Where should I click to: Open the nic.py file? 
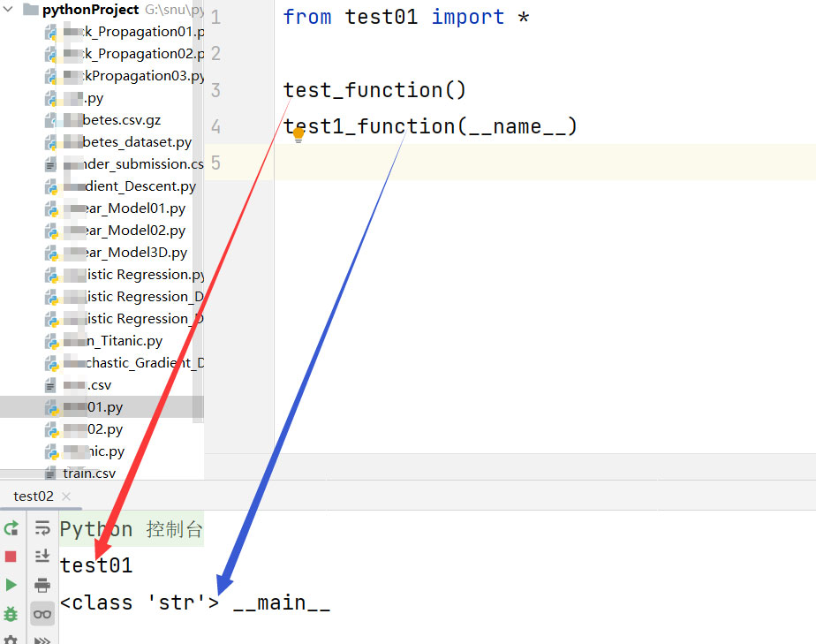coord(86,451)
